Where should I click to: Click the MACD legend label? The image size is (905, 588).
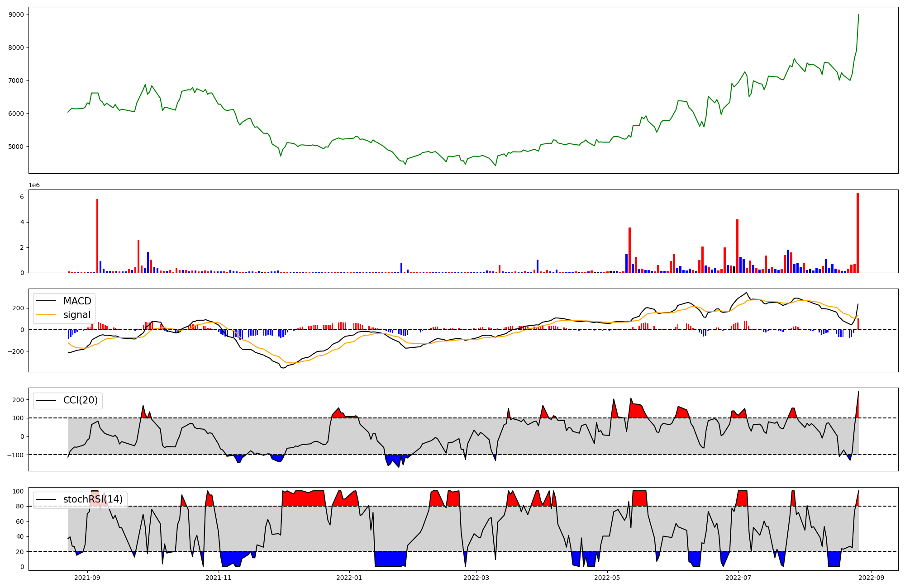[77, 301]
